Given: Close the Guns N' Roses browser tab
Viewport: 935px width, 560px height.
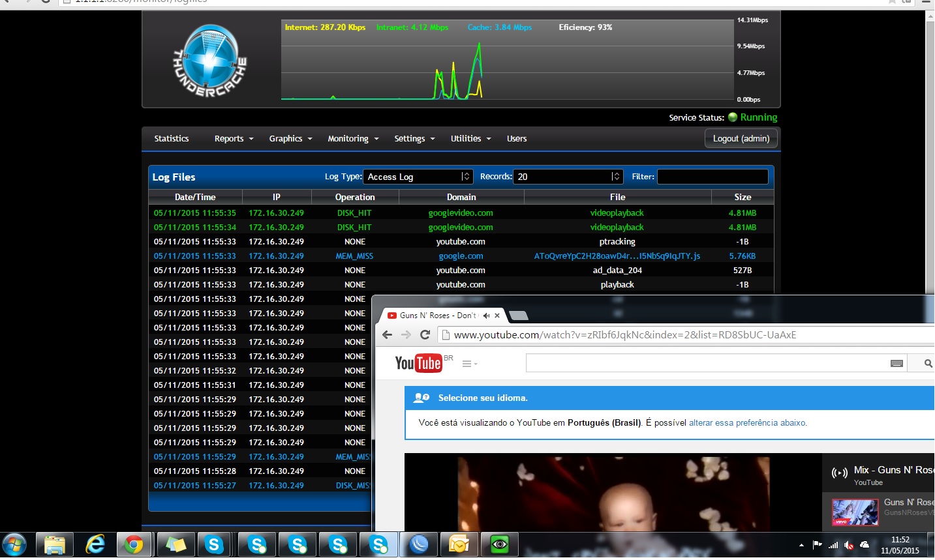Looking at the screenshot, I should click(x=497, y=316).
